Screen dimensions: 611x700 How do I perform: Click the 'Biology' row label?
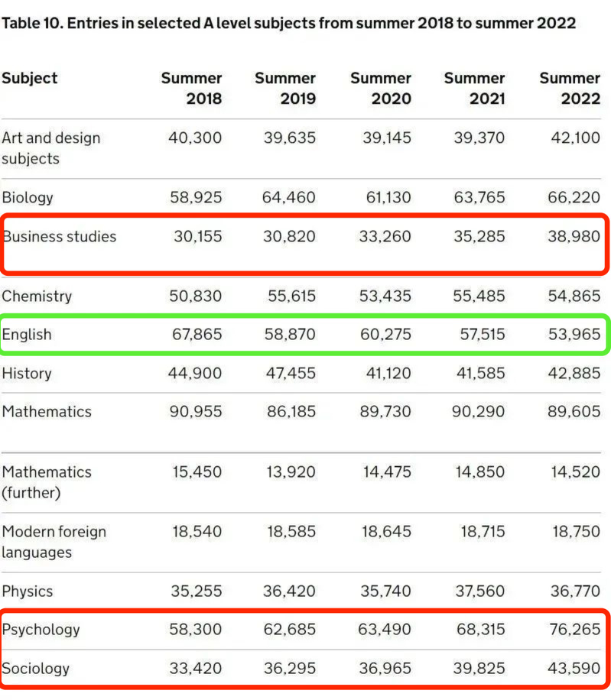point(28,197)
